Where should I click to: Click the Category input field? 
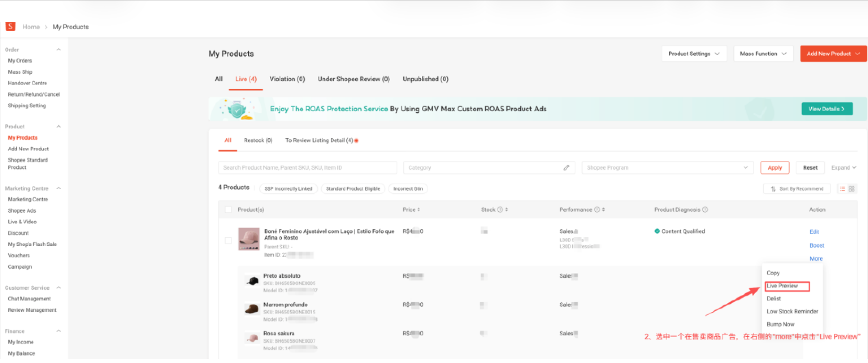point(489,167)
